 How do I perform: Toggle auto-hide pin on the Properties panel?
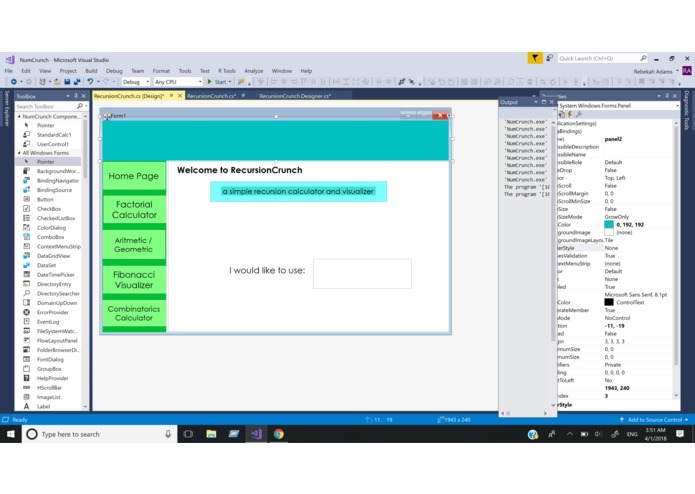coord(667,96)
